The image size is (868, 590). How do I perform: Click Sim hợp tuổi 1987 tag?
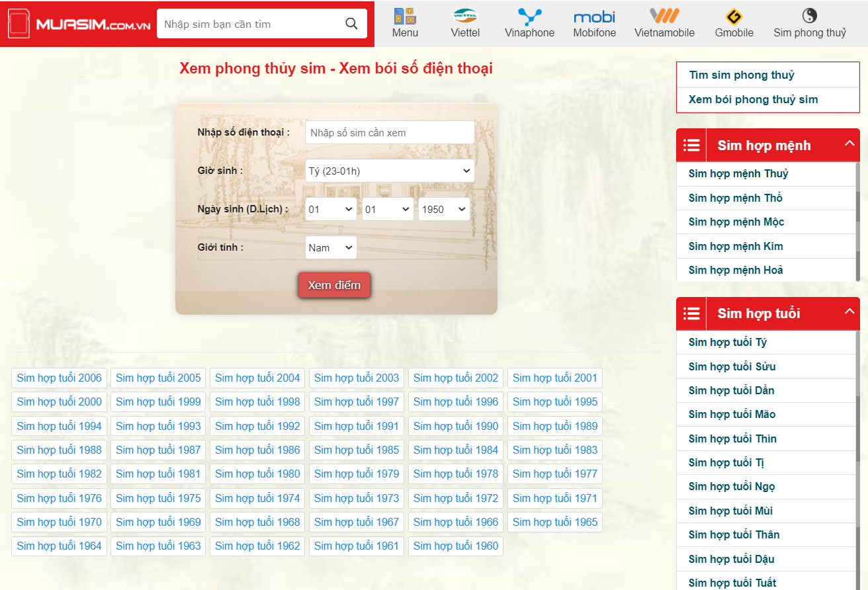pos(158,450)
